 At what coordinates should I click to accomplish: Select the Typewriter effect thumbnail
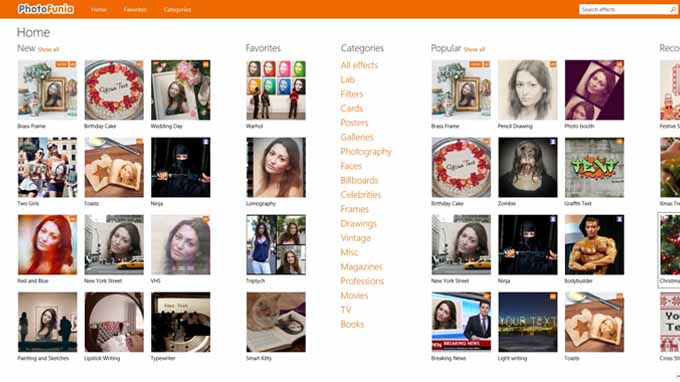pos(180,322)
